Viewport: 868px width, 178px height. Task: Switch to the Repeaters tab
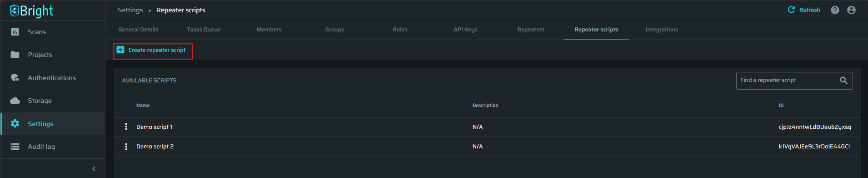point(531,30)
